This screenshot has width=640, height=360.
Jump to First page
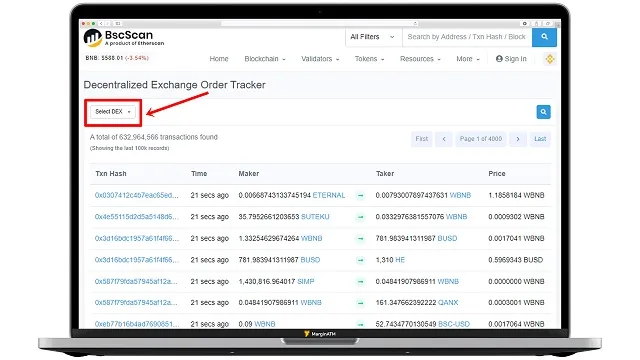click(x=422, y=139)
